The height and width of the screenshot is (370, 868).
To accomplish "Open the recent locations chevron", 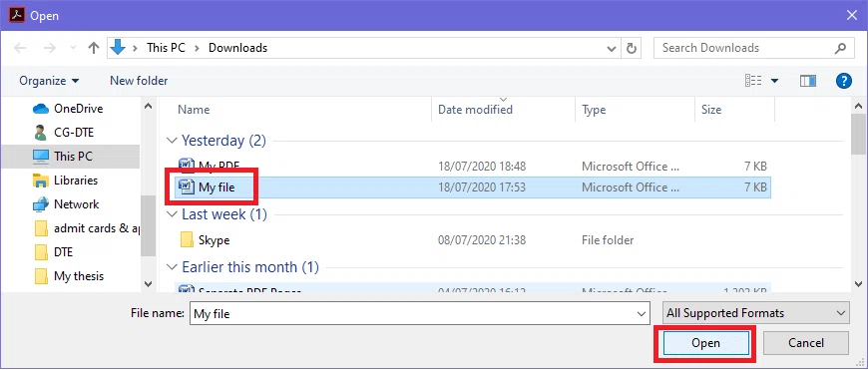I will pos(73,49).
